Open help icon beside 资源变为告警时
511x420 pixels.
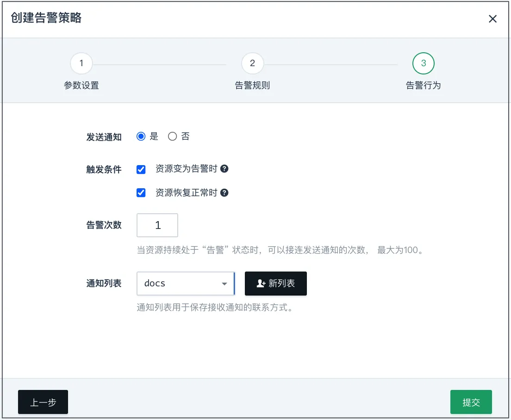(224, 169)
